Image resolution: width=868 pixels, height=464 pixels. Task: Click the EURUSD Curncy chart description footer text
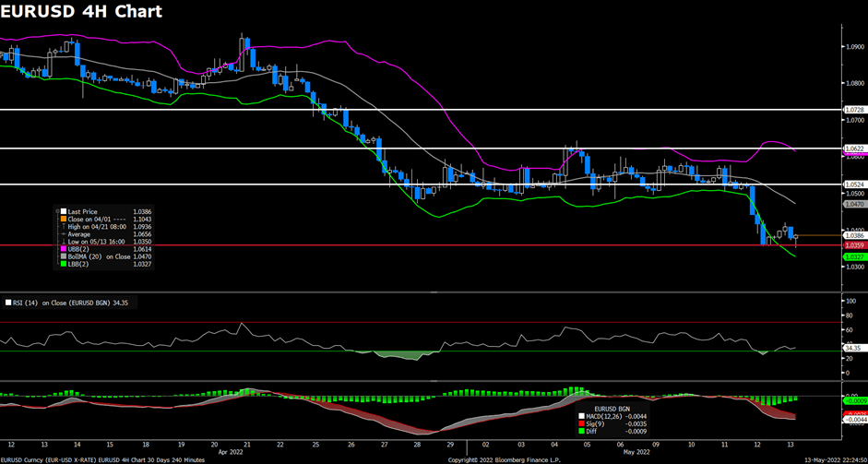[x=103, y=460]
